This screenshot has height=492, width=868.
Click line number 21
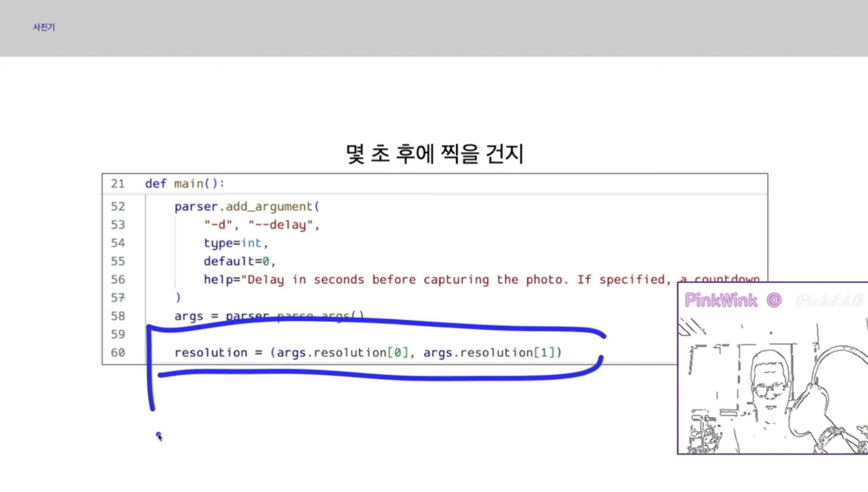(x=117, y=184)
